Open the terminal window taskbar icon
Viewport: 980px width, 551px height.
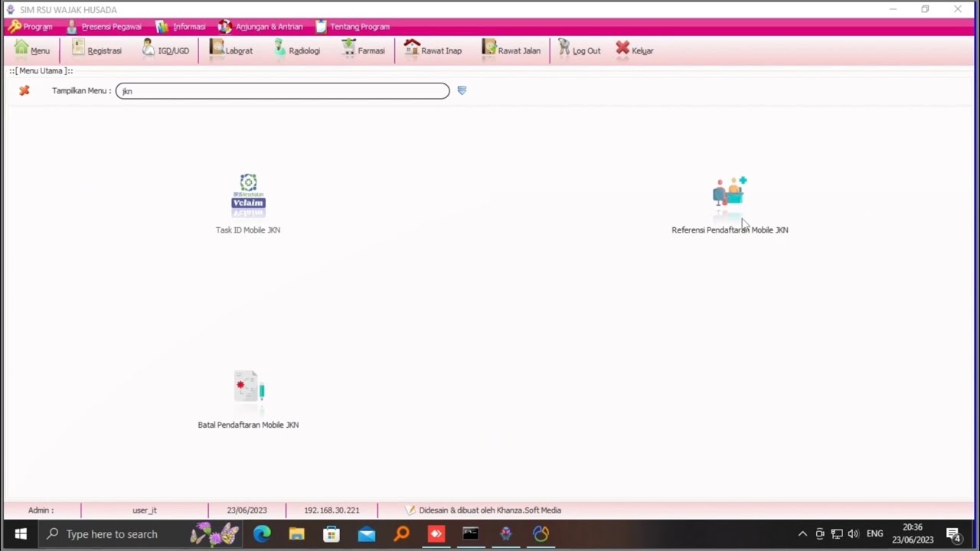coord(471,534)
